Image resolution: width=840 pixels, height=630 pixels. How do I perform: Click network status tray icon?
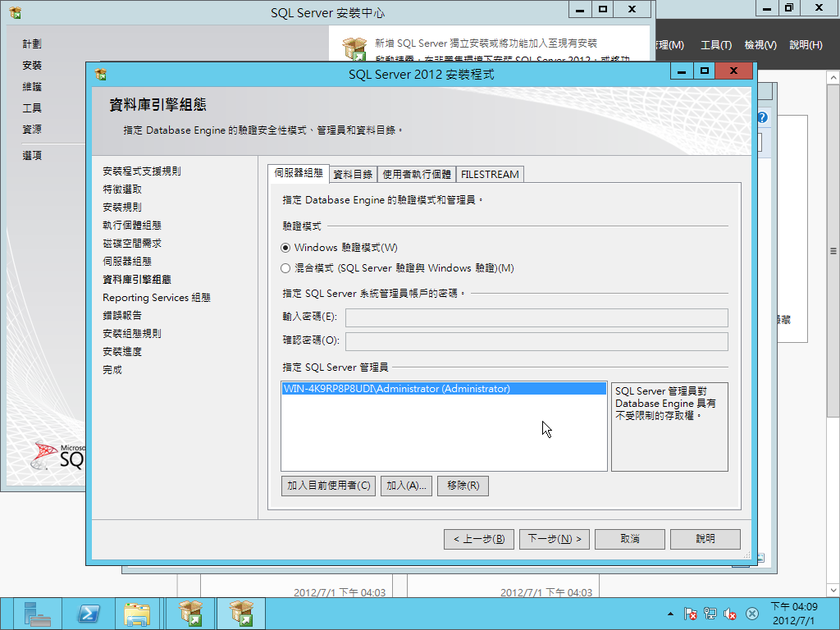click(710, 614)
